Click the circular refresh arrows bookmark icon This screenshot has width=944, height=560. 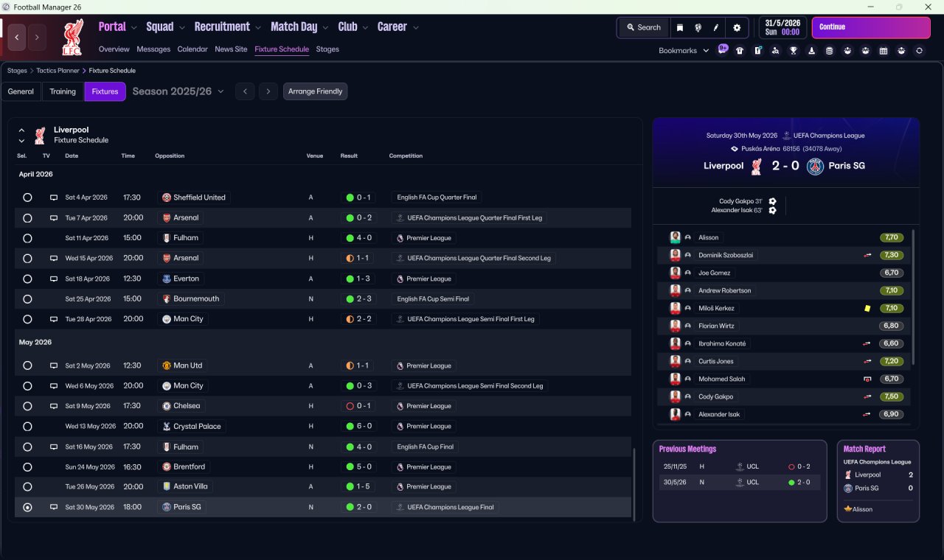919,51
